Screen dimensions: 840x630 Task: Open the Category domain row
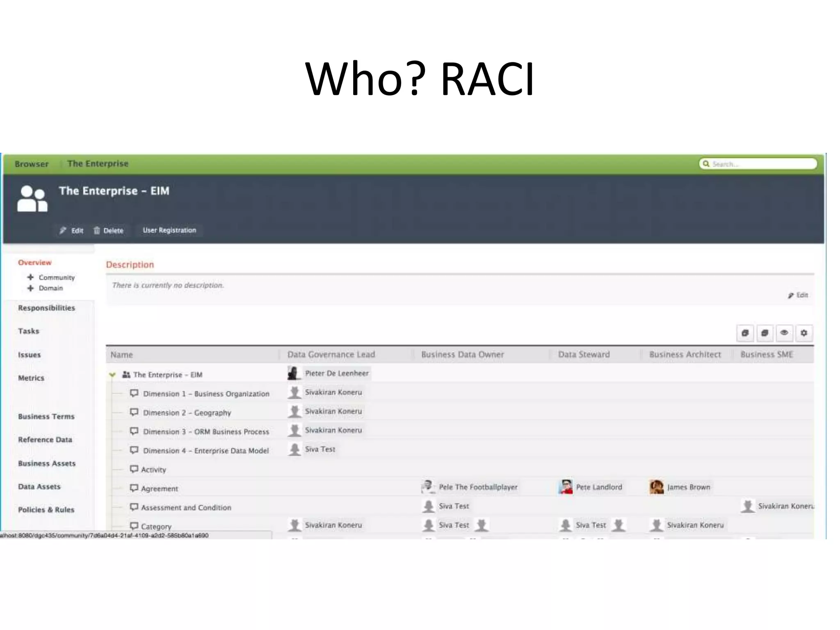(x=156, y=526)
